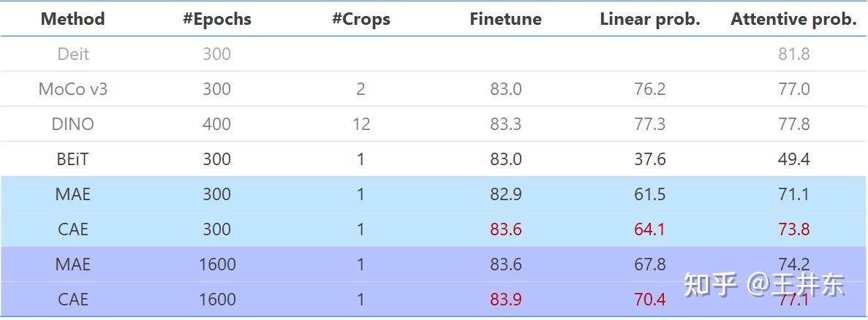Click the red 64.1 linear prob. value
Image resolution: width=868 pixels, height=320 pixels.
click(649, 229)
